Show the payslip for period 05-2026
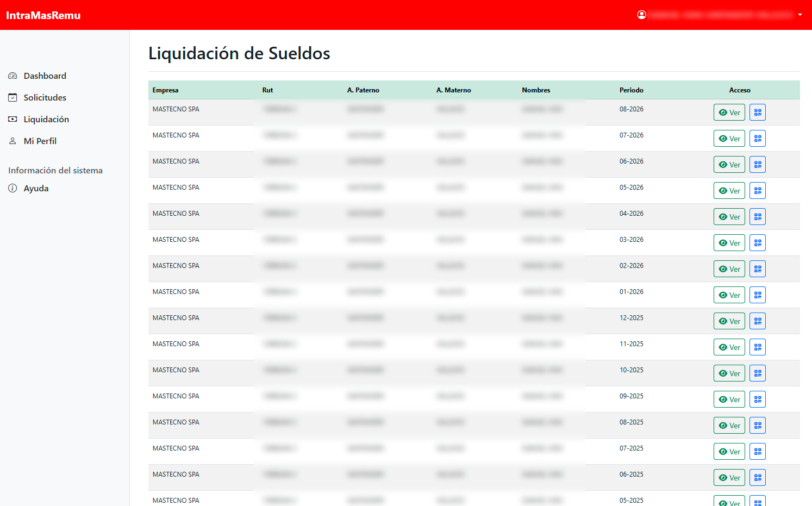Viewport: 812px width, 506px height. pos(729,191)
